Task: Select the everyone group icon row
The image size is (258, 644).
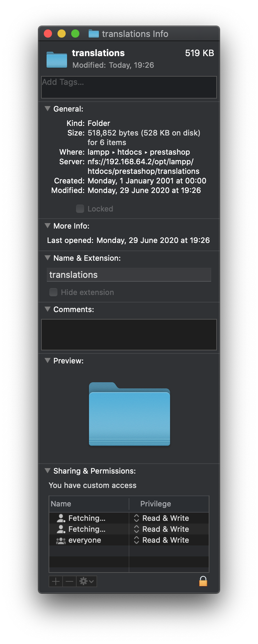Action: point(61,540)
